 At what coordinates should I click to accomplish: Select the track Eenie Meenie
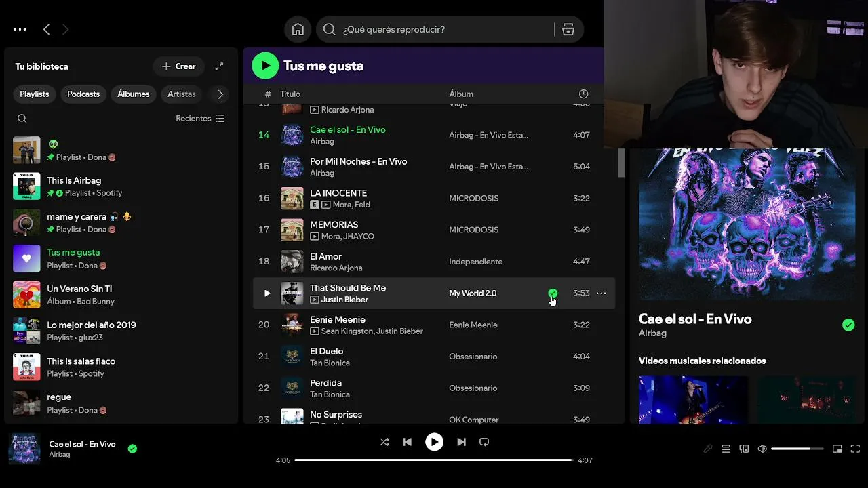tap(434, 325)
